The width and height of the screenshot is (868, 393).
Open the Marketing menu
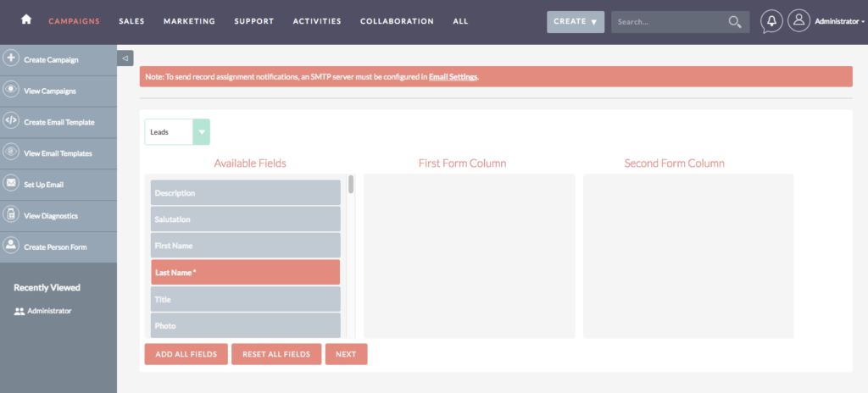[x=189, y=21]
